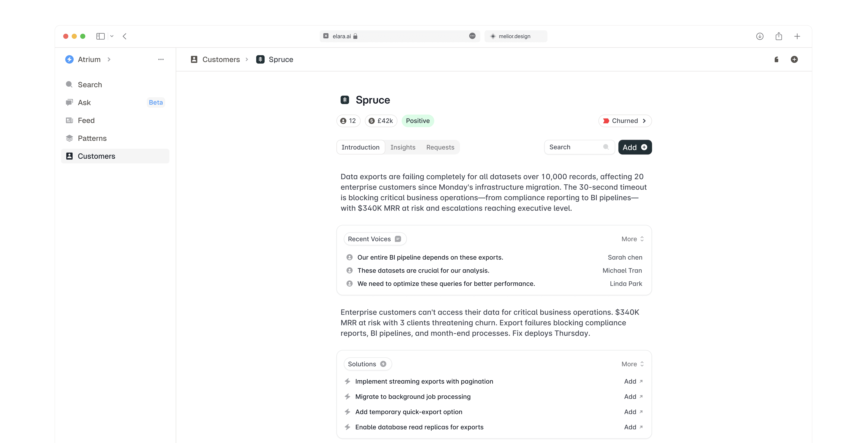This screenshot has width=868, height=443.
Task: Click the Search magnifier icon in sidebar
Action: coord(69,84)
